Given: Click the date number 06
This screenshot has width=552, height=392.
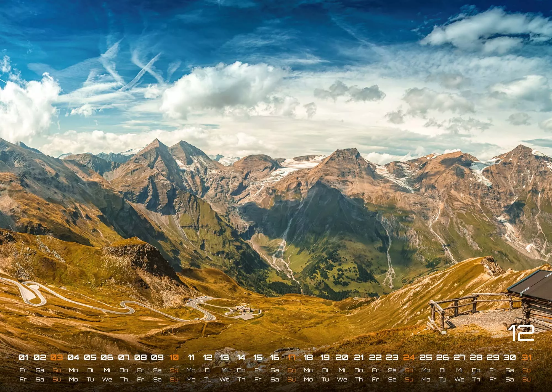Looking at the screenshot, I should point(107,357).
